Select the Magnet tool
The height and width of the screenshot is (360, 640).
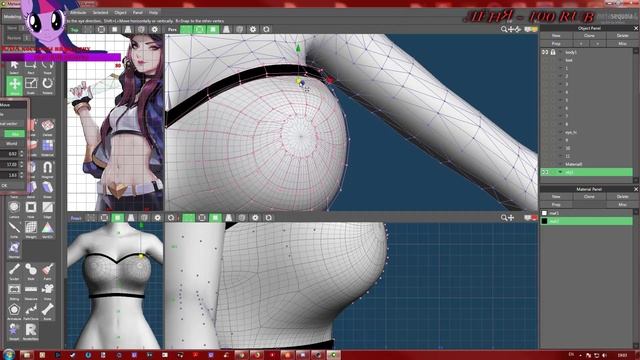click(47, 169)
